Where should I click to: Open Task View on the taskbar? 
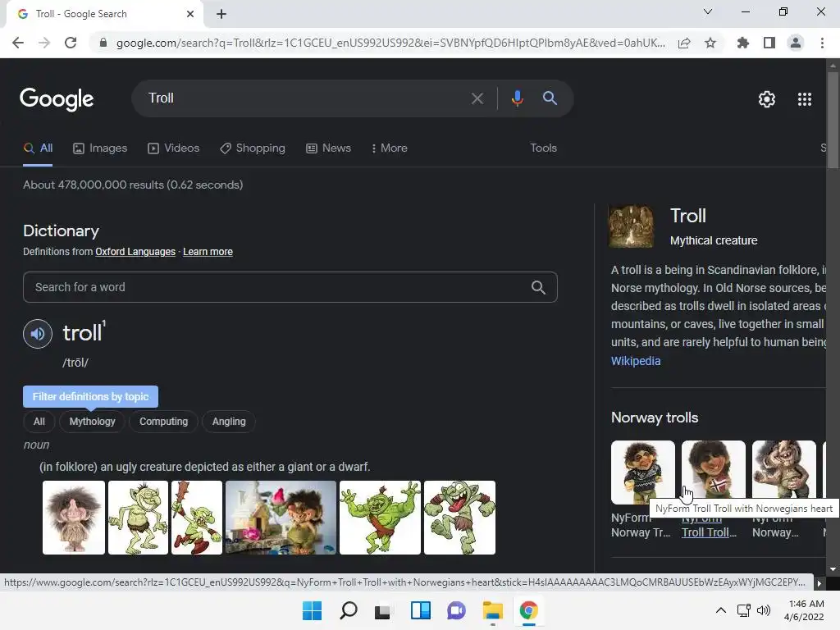[382, 610]
